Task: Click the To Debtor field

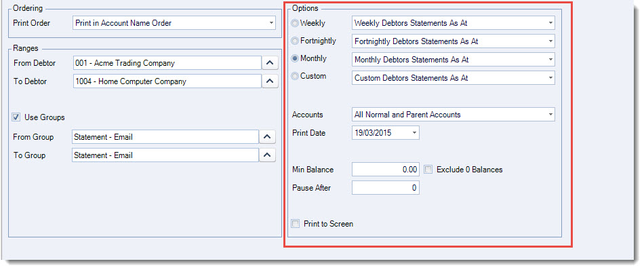Action: pyautogui.click(x=167, y=81)
